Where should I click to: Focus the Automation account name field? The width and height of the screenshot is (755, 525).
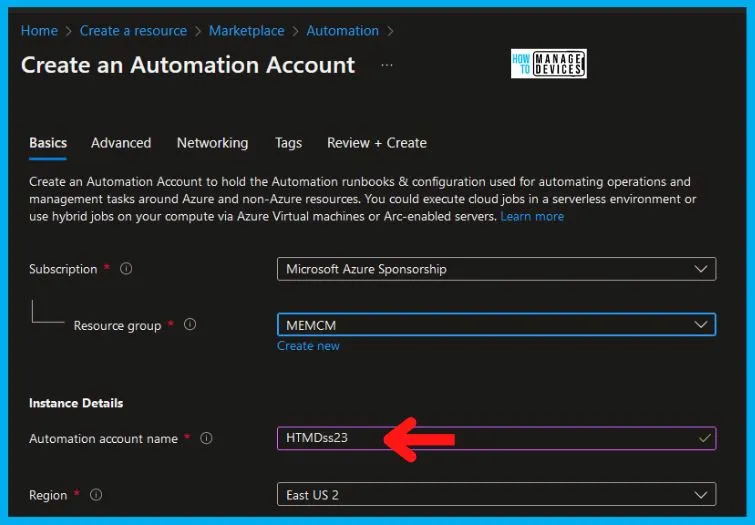(496, 438)
